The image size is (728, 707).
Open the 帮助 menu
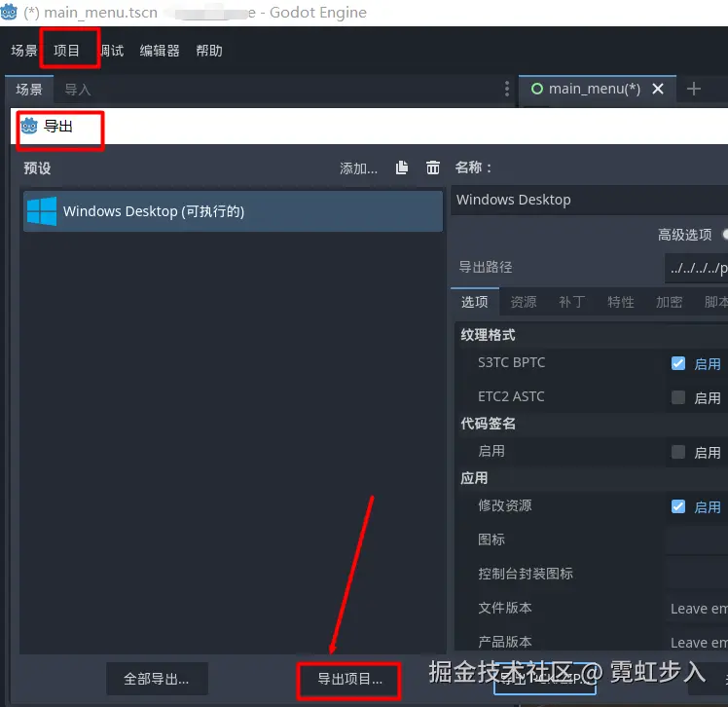point(209,51)
